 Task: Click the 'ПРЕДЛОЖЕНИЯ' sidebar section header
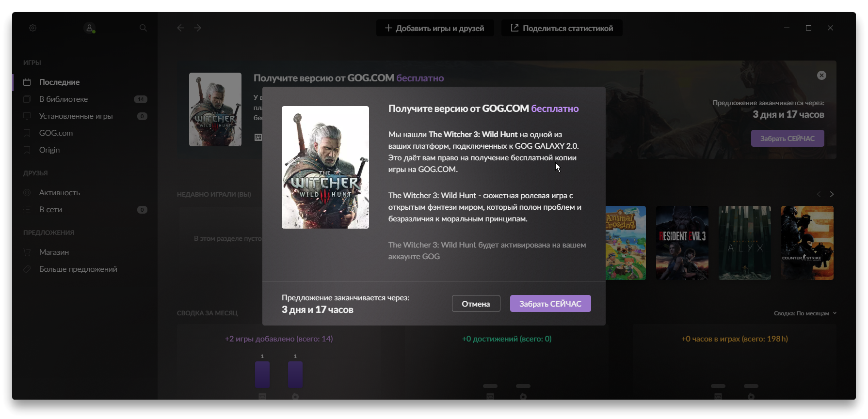pos(48,233)
